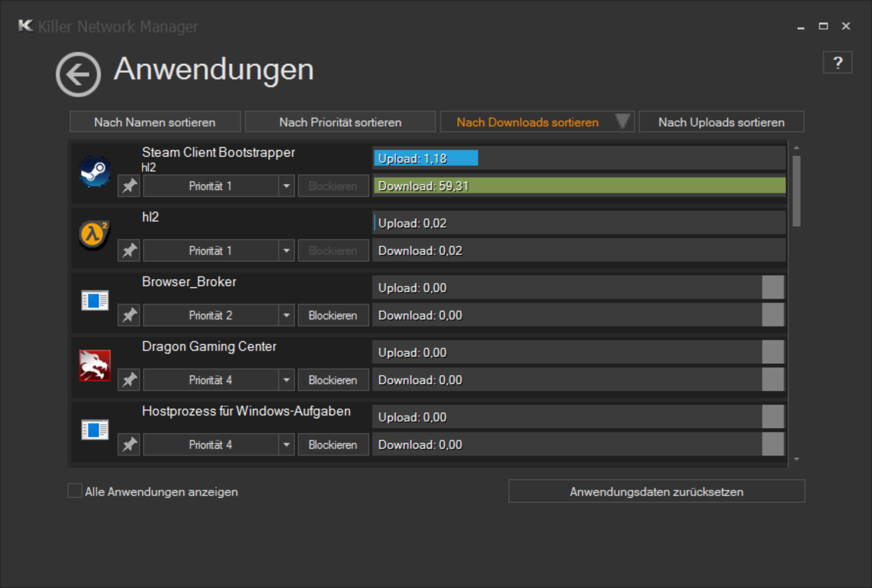Image resolution: width=872 pixels, height=588 pixels.
Task: Click the Steam Client Bootstrapper app icon
Action: coord(95,171)
